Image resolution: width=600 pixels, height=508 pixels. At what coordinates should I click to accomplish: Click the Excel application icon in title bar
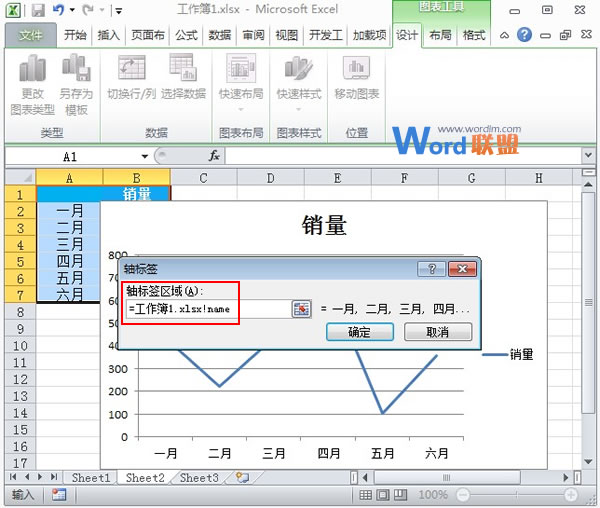14,10
